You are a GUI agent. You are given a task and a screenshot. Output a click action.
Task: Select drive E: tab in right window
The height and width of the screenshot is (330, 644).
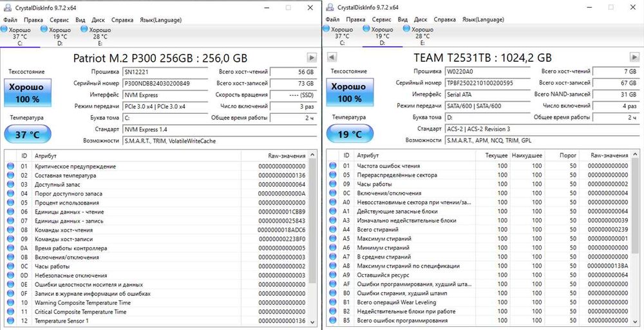pyautogui.click(x=422, y=36)
